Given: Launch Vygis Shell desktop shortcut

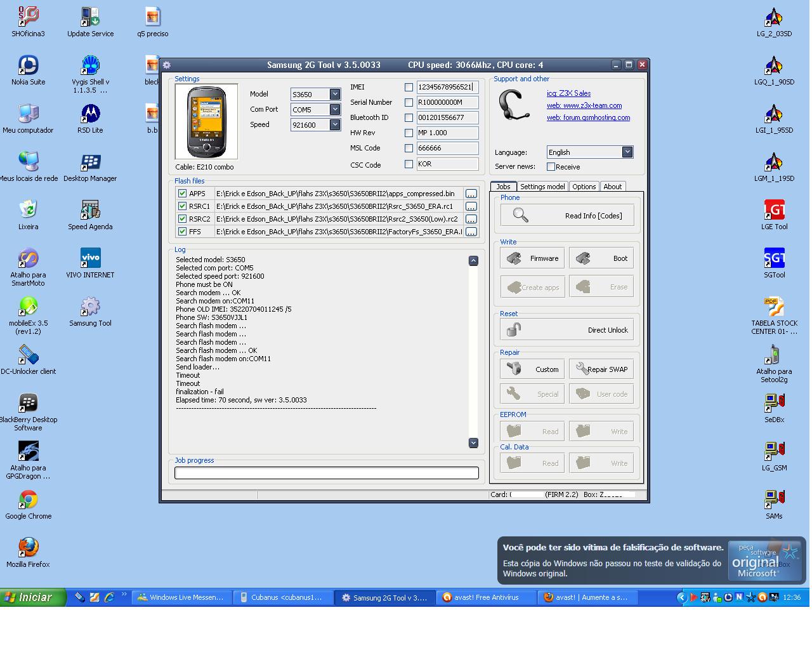Looking at the screenshot, I should (x=90, y=74).
